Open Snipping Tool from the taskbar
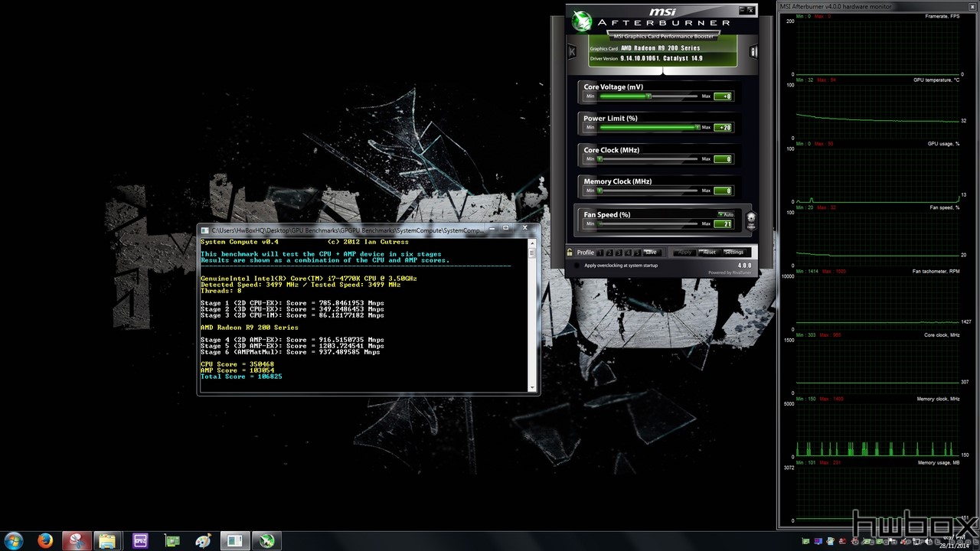This screenshot has height=551, width=980. tap(77, 540)
